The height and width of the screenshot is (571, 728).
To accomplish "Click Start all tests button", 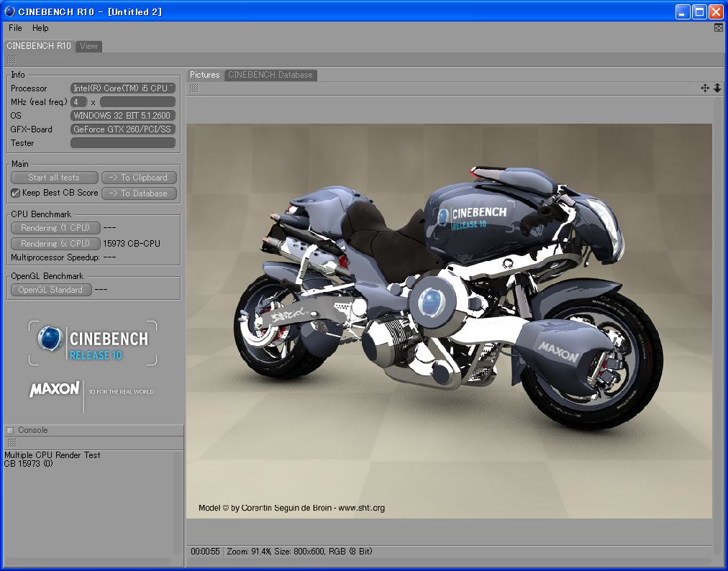I will point(55,178).
